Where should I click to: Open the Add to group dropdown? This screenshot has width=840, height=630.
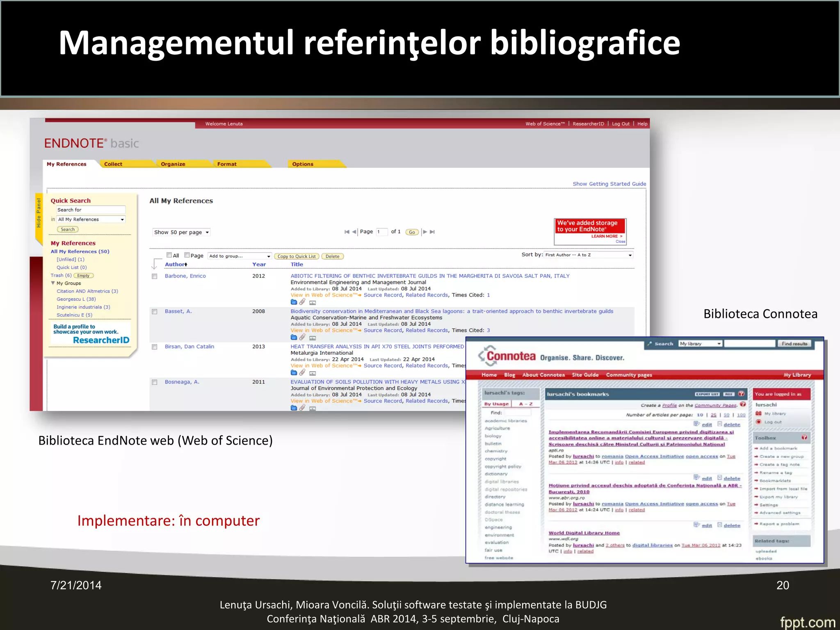(240, 256)
